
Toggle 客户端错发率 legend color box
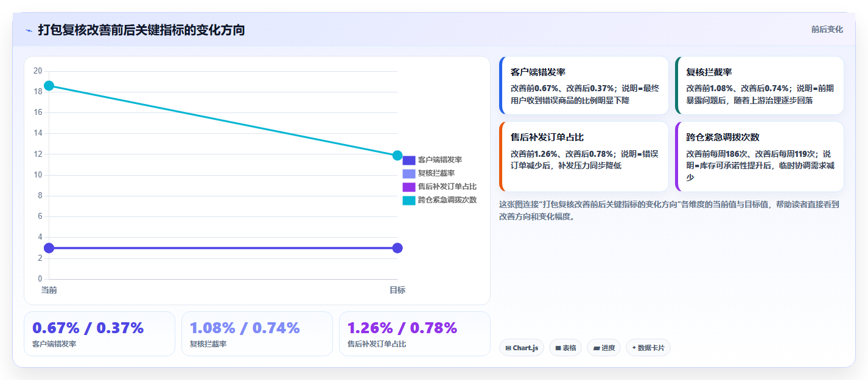click(x=409, y=160)
